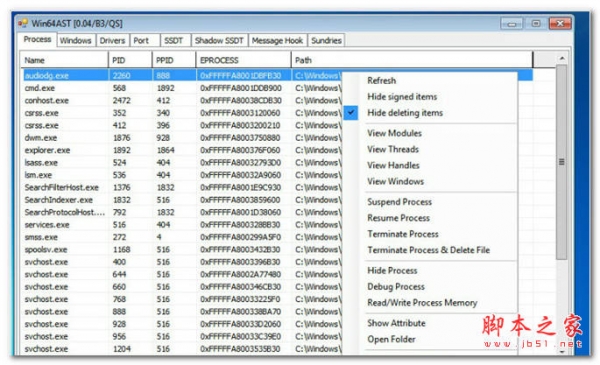Viewport: 600px width, 365px height.
Task: Switch to the Windows tab
Action: (76, 41)
